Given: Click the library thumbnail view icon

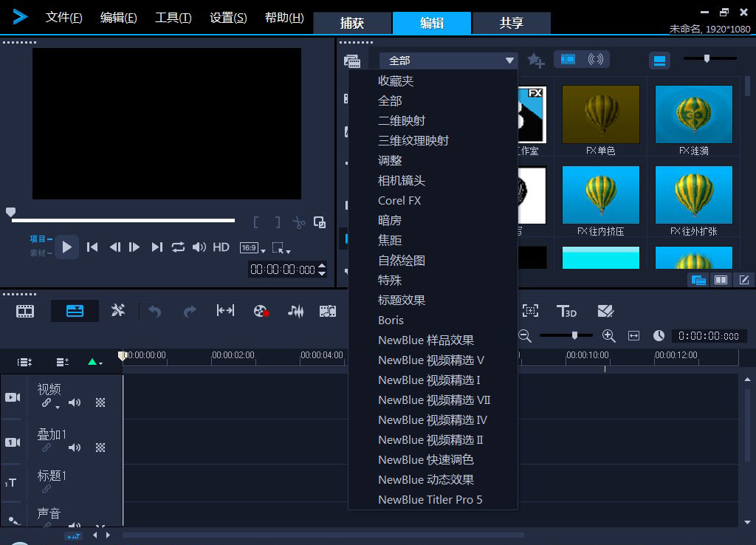Looking at the screenshot, I should 659,61.
